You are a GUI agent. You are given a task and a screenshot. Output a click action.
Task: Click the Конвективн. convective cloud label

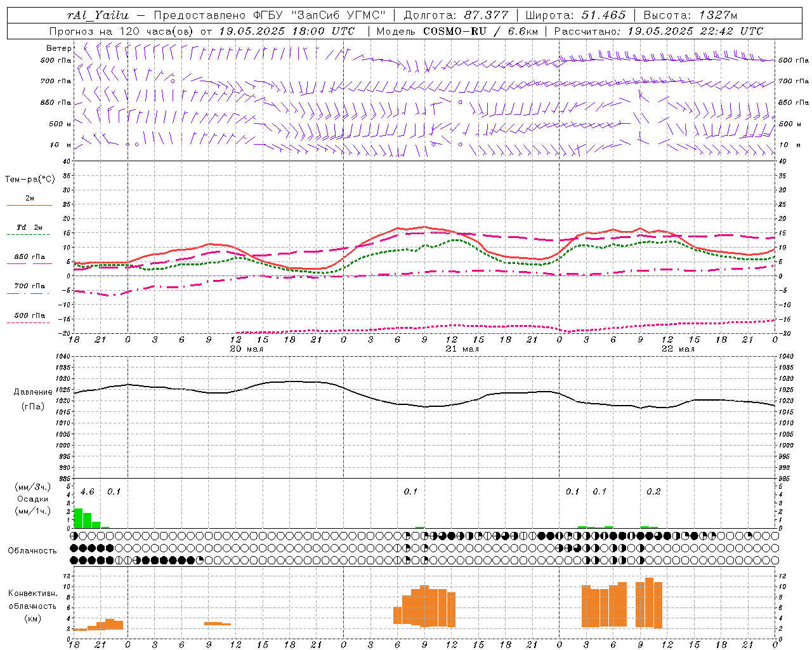pos(32,594)
